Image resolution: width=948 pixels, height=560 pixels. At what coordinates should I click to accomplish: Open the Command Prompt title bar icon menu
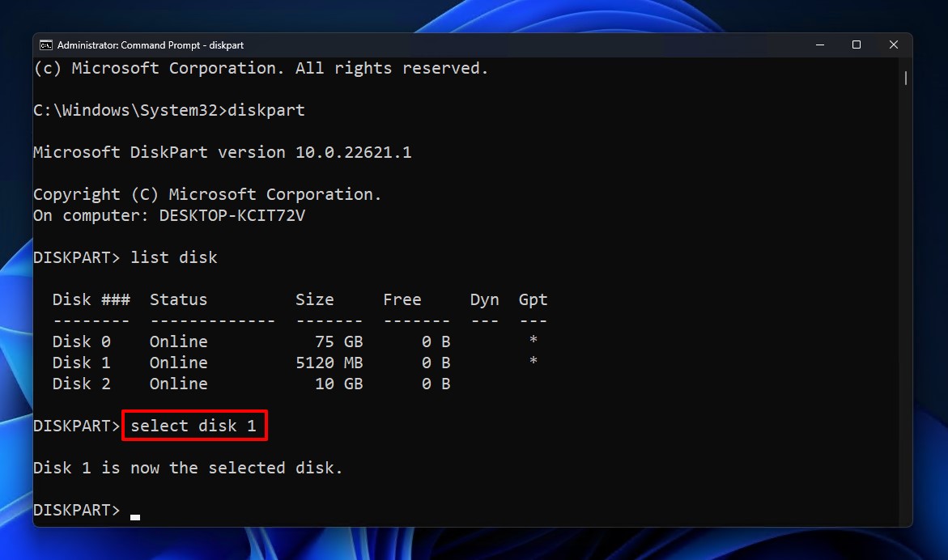(x=46, y=45)
